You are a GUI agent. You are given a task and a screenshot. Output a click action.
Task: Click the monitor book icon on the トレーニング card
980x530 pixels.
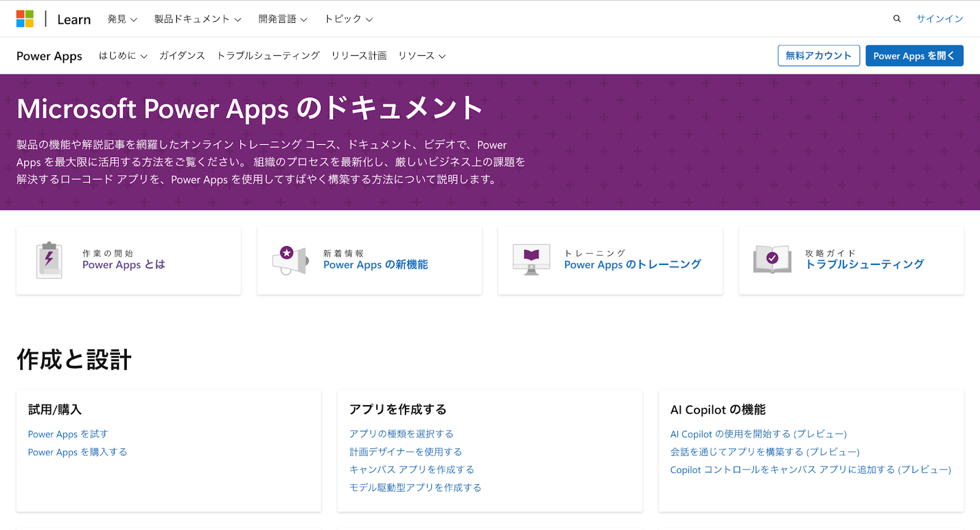(531, 261)
